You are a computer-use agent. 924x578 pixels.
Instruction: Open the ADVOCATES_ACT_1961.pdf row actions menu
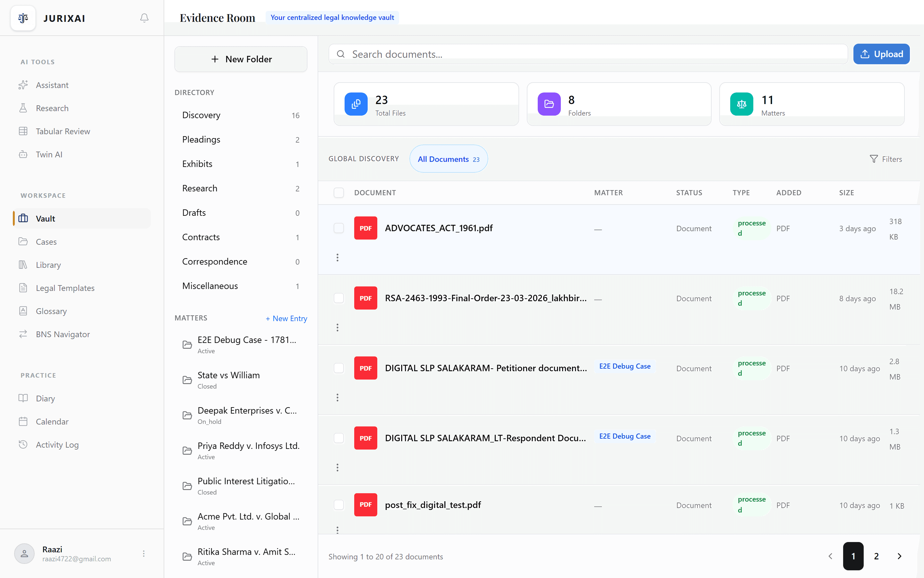(x=338, y=258)
